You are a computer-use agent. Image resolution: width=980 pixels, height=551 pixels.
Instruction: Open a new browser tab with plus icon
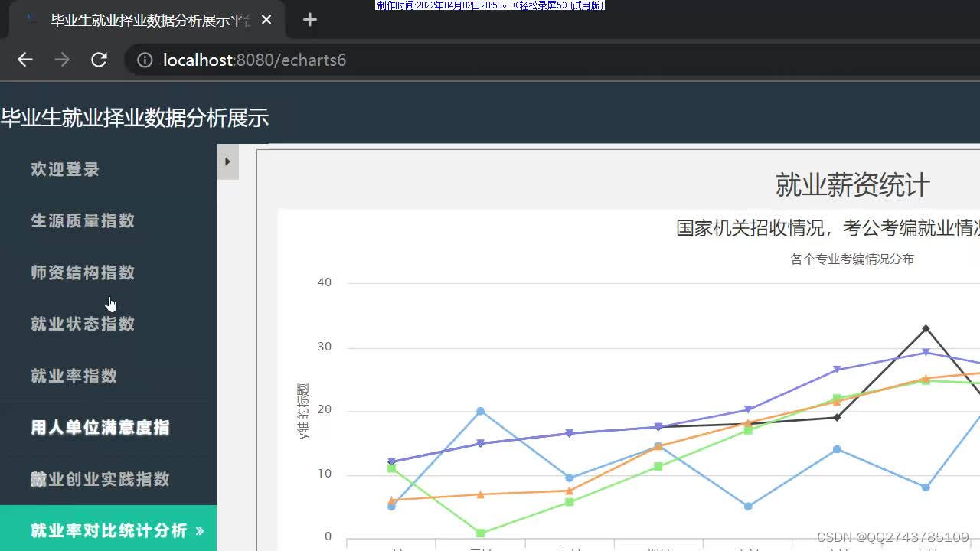click(309, 20)
